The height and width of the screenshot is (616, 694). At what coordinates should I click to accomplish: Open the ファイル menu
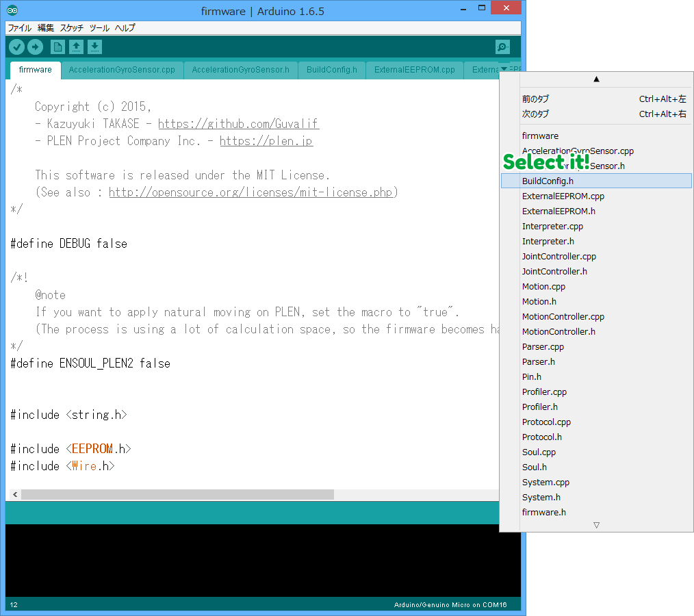[19, 28]
